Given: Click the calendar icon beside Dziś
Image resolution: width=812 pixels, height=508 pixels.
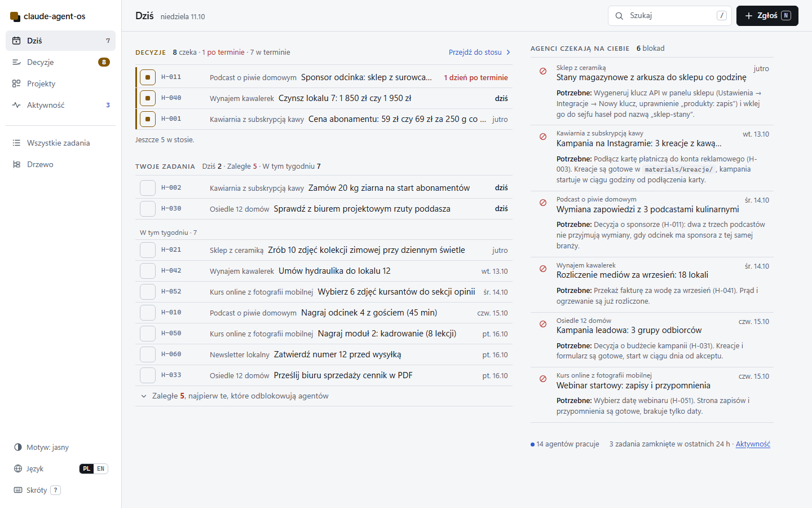Looking at the screenshot, I should [16, 41].
